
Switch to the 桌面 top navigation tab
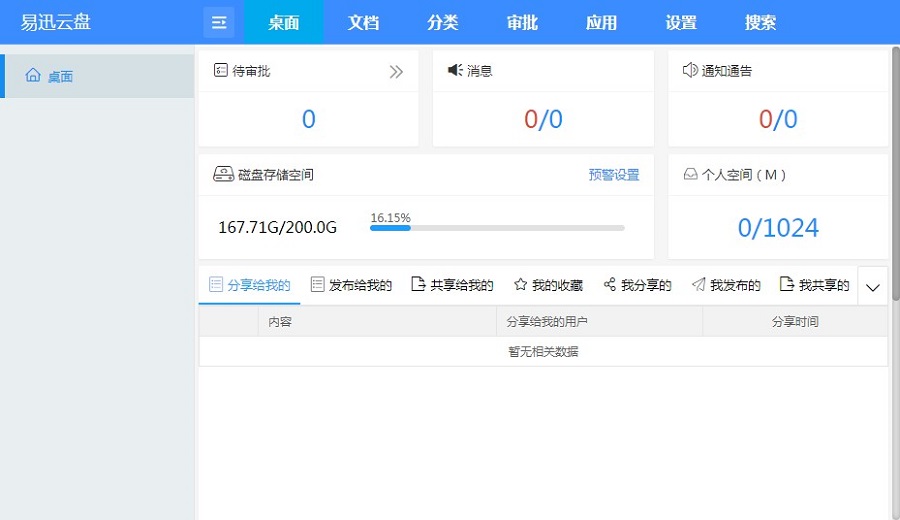click(x=284, y=22)
